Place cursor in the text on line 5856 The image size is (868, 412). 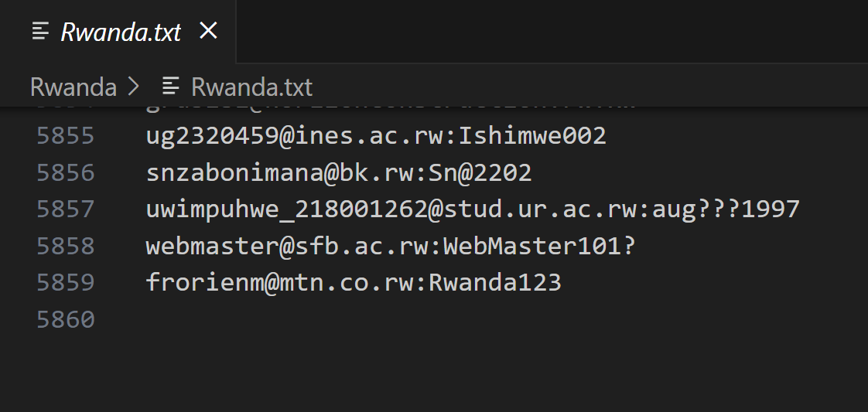[x=339, y=172]
